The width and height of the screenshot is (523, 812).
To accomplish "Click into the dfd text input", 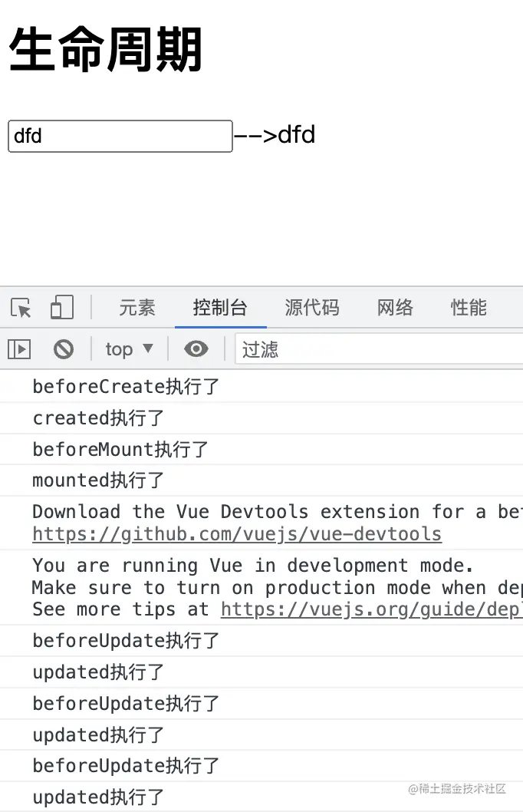I will pos(120,136).
